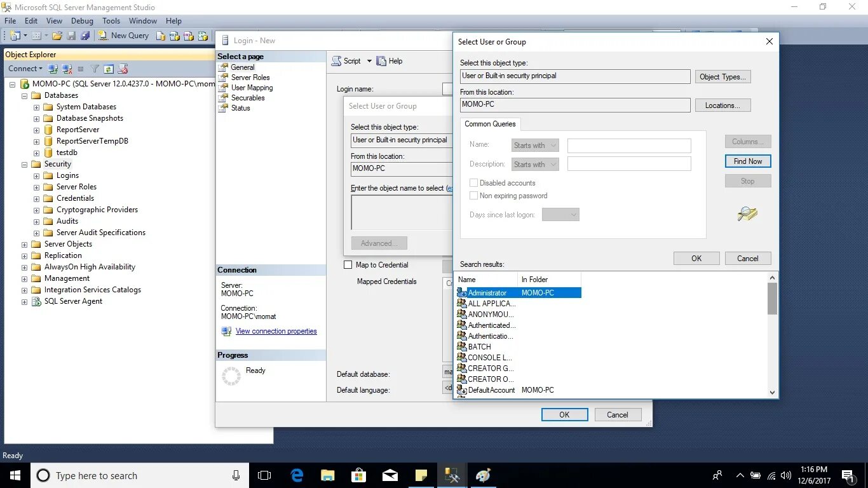The width and height of the screenshot is (868, 488).
Task: Select the Administrator user icon in results
Action: [462, 293]
